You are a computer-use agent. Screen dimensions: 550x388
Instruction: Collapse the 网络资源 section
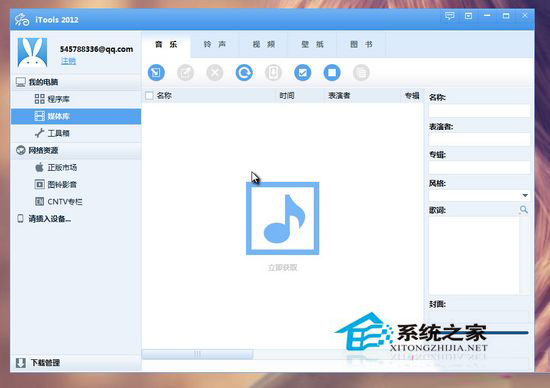(76, 150)
